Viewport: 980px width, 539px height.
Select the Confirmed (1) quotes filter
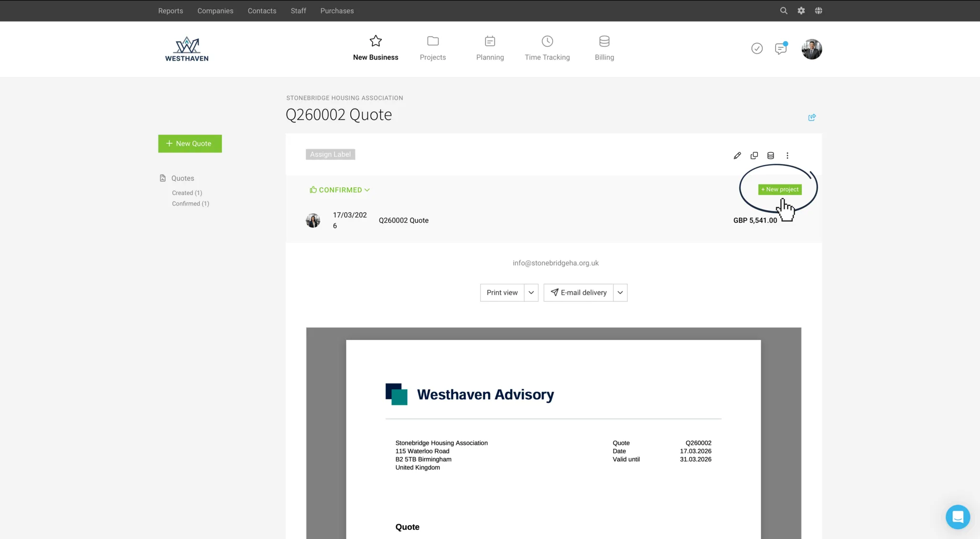point(190,204)
